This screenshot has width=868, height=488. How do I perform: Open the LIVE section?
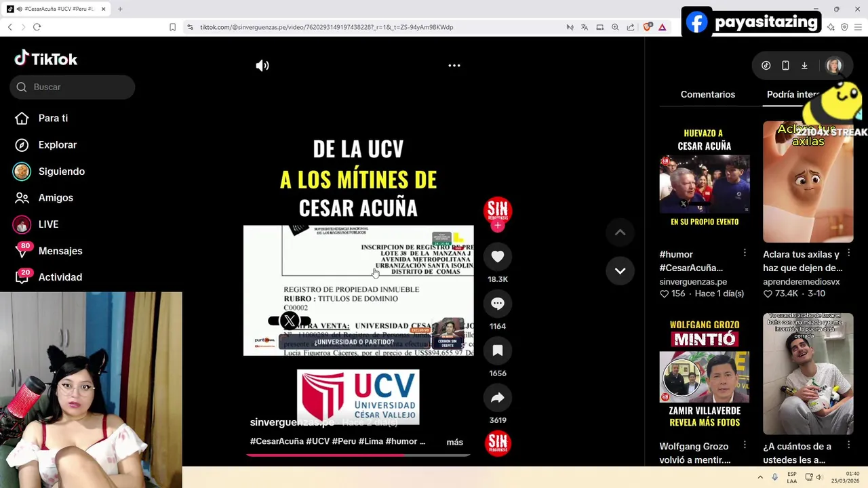(37, 224)
